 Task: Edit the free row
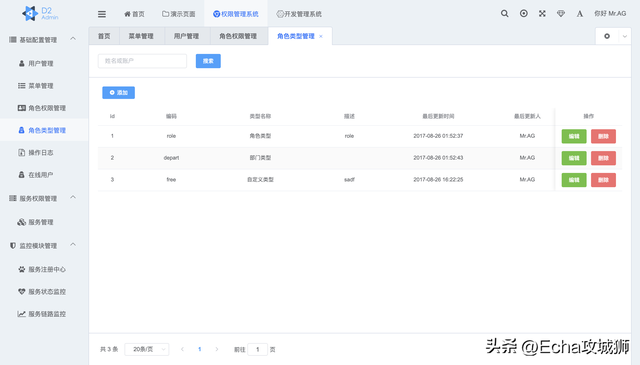click(574, 180)
